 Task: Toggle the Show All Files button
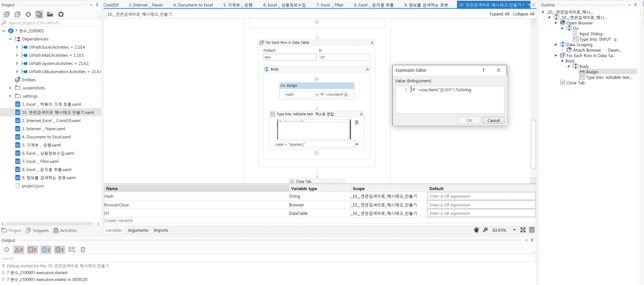click(39, 14)
